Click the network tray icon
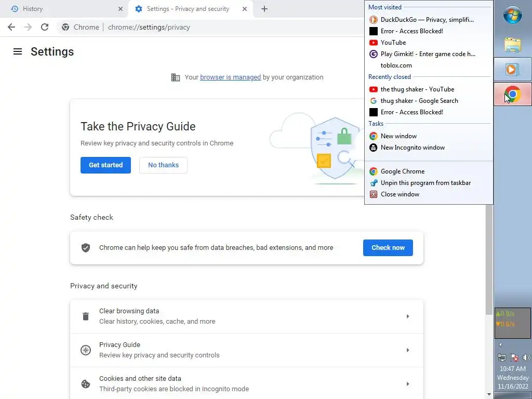The height and width of the screenshot is (399, 532). click(501, 357)
